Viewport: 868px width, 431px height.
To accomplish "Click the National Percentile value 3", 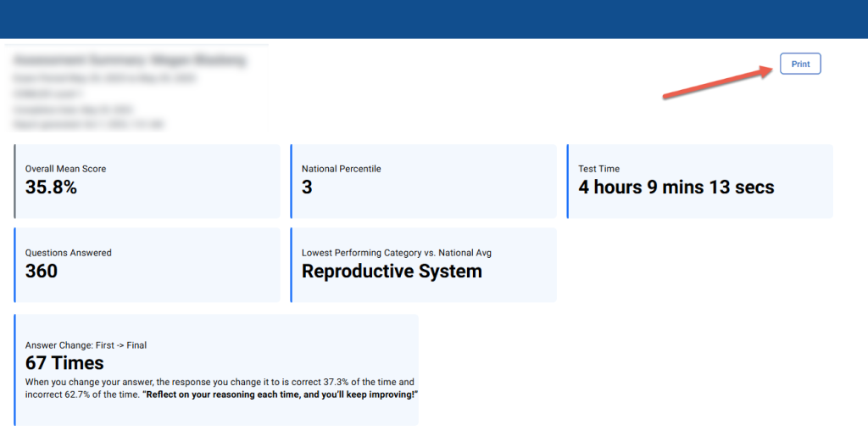I will pos(307,188).
